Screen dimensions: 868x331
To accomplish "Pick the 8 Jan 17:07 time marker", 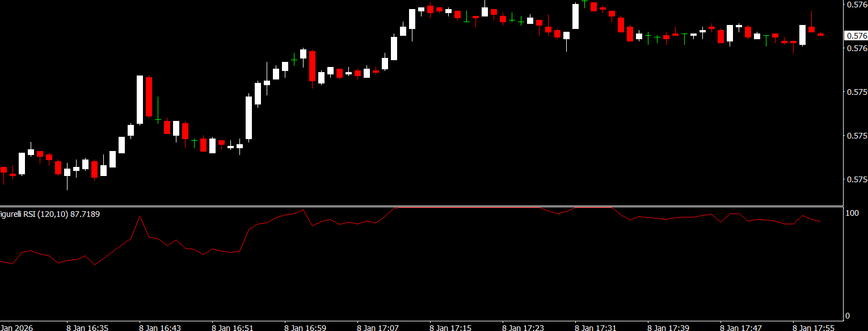I will 377,328.
